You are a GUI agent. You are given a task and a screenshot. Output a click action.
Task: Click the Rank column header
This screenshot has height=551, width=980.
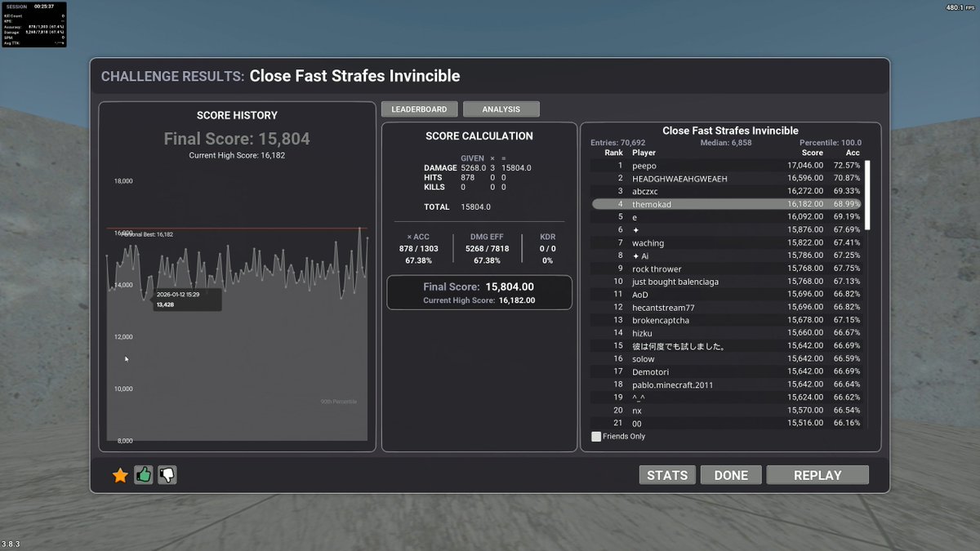613,153
